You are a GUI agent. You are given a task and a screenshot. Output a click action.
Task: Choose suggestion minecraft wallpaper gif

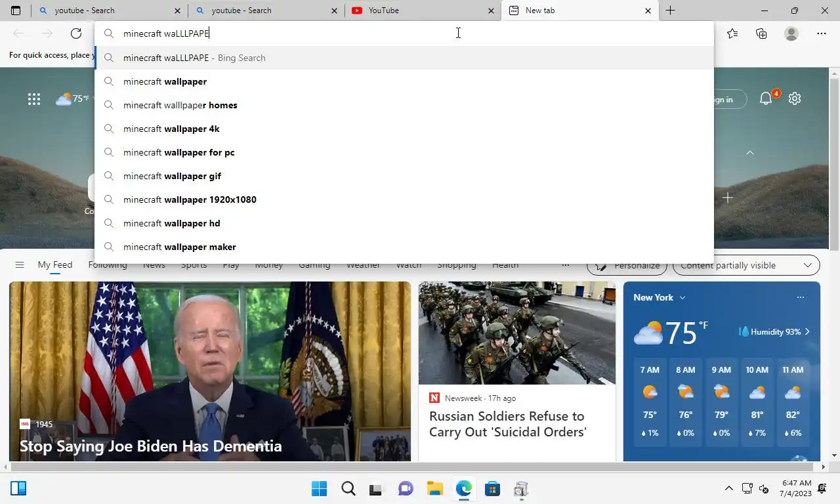coord(404,176)
